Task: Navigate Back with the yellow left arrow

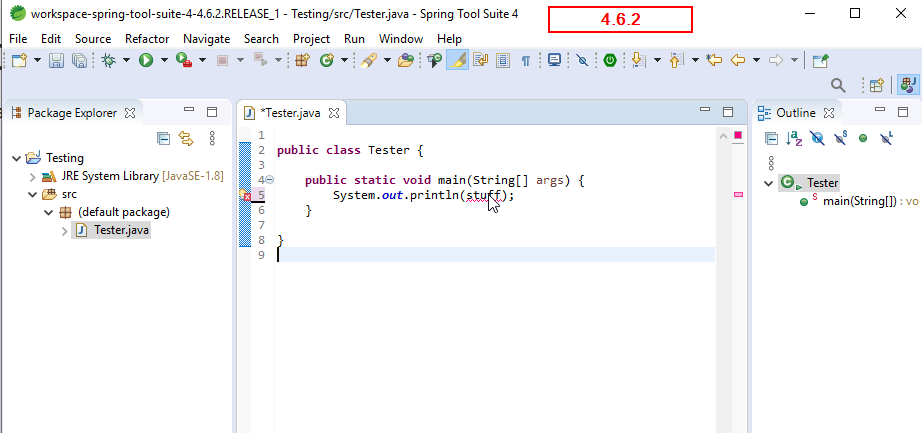Action: click(x=737, y=60)
